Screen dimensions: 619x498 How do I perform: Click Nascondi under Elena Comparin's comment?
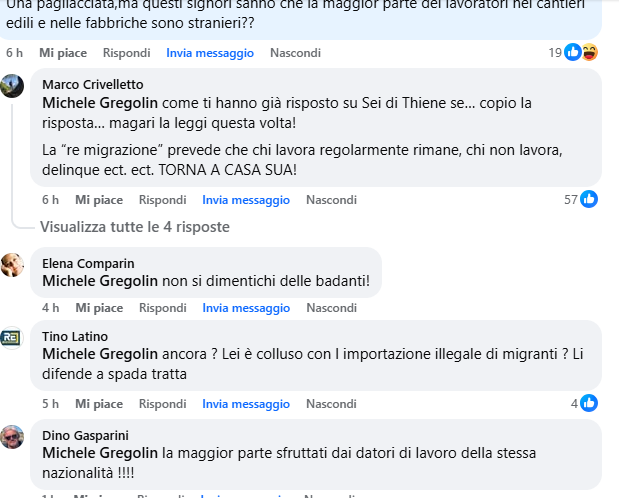pyautogui.click(x=331, y=308)
